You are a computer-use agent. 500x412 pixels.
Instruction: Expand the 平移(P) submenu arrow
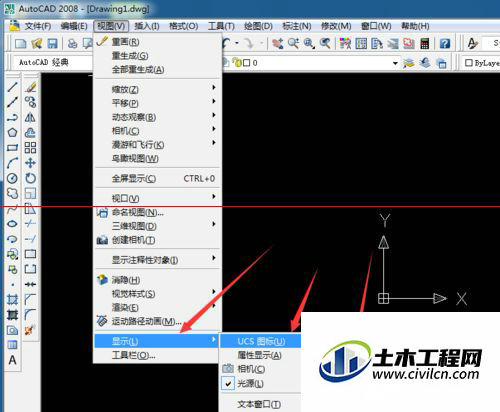(x=214, y=101)
